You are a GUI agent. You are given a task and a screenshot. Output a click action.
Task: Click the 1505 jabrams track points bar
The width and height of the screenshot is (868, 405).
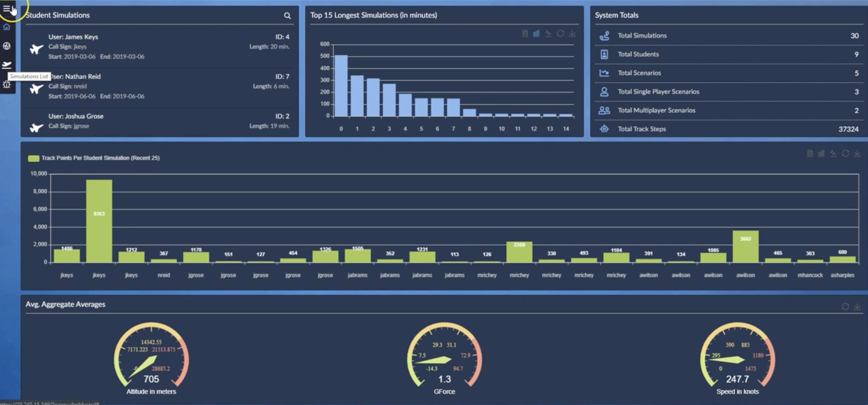click(x=358, y=256)
